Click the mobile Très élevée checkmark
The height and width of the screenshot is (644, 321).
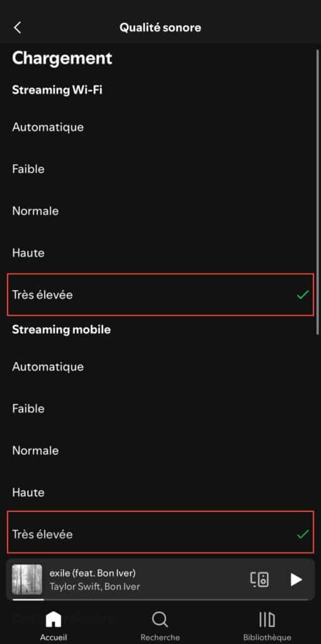pyautogui.click(x=303, y=534)
